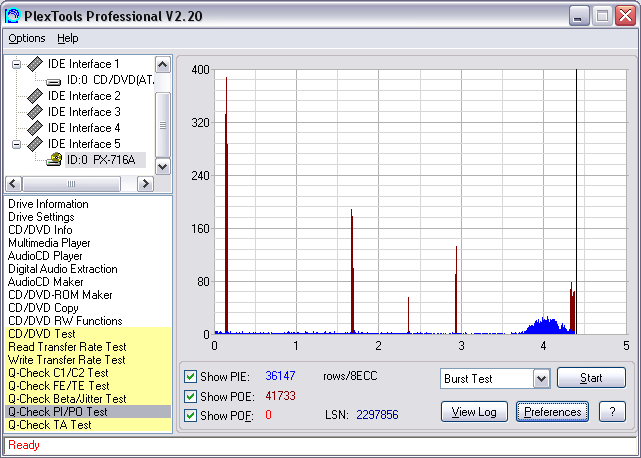This screenshot has width=641, height=458.
Task: Toggle the Show PIE checkbox
Action: 190,376
